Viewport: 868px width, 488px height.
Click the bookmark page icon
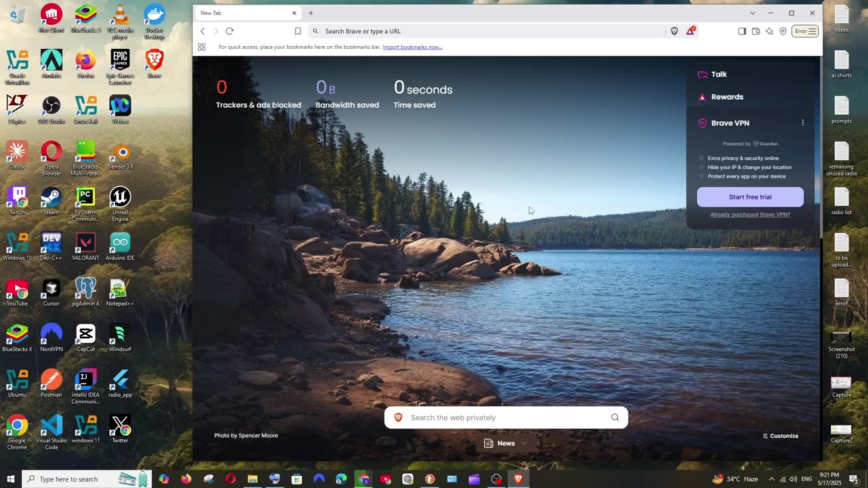(298, 31)
